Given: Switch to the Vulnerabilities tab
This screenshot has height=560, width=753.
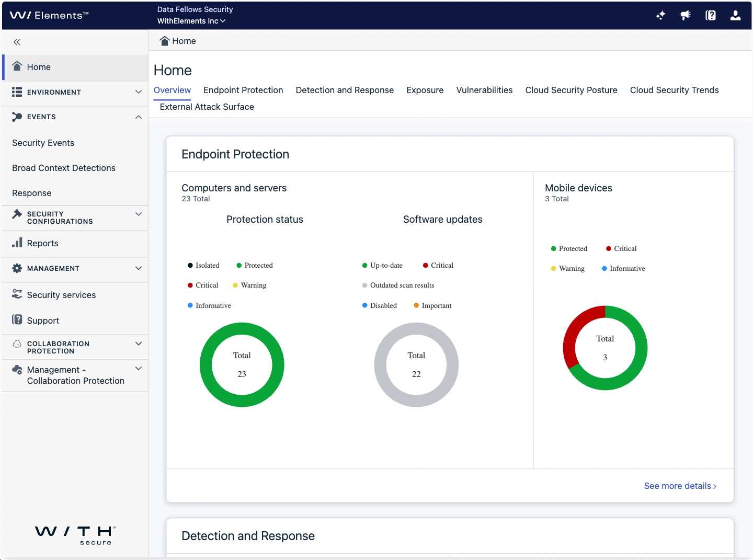Looking at the screenshot, I should [x=484, y=90].
